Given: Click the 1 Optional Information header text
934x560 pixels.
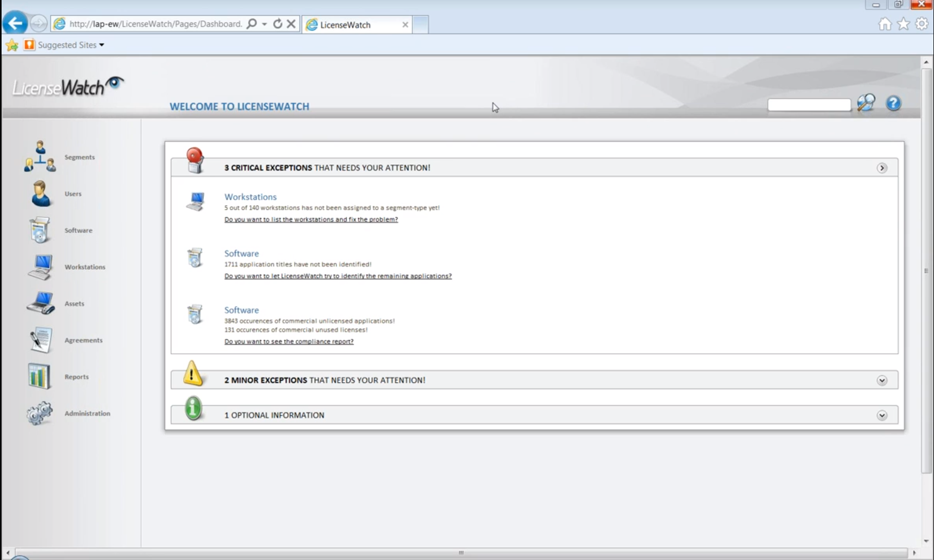Looking at the screenshot, I should [274, 415].
